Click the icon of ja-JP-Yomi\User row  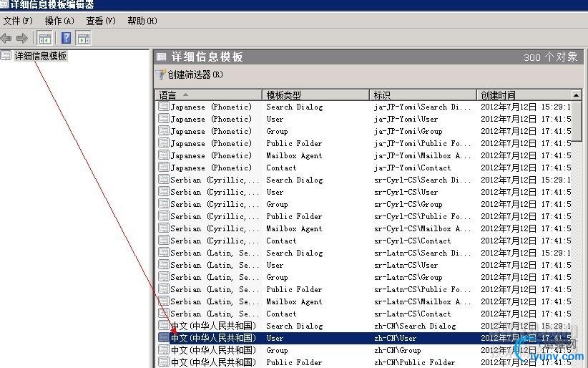click(164, 119)
